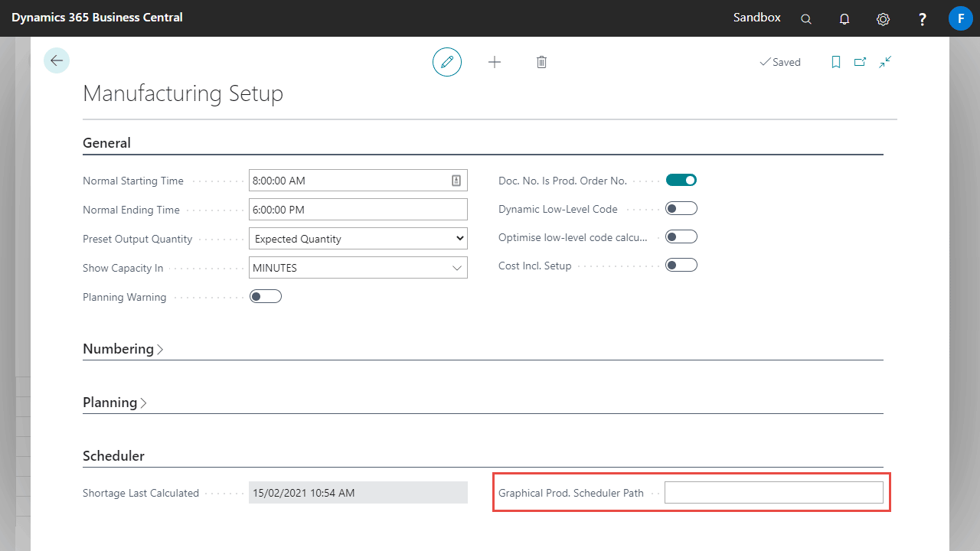Expand the Numbering section
The image size is (980, 551).
click(123, 349)
